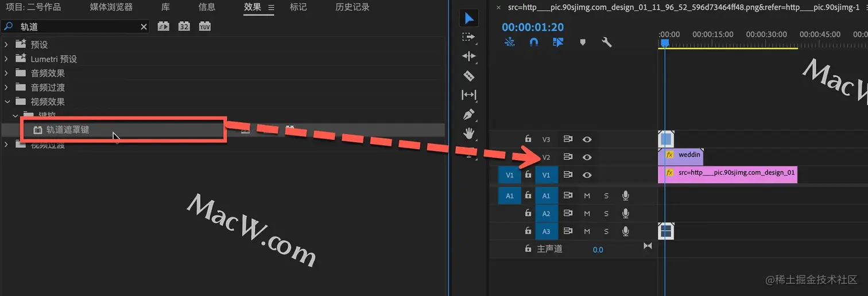
Task: Clear the effects search field X
Action: click(x=144, y=27)
